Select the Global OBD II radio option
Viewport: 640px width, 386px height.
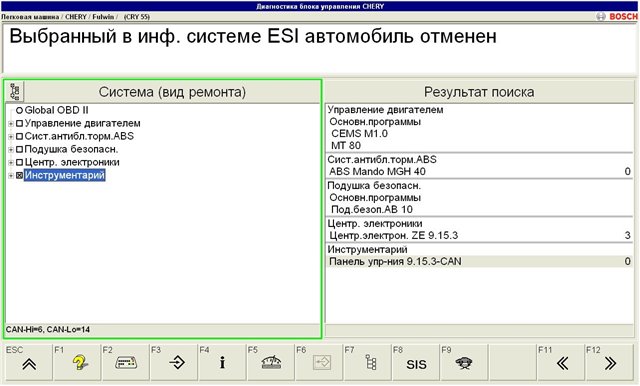(19, 110)
